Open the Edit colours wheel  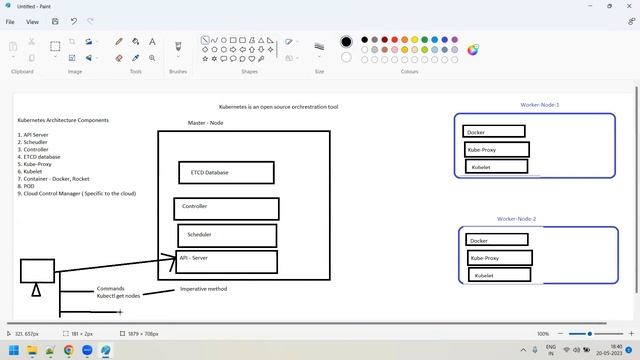pos(473,50)
